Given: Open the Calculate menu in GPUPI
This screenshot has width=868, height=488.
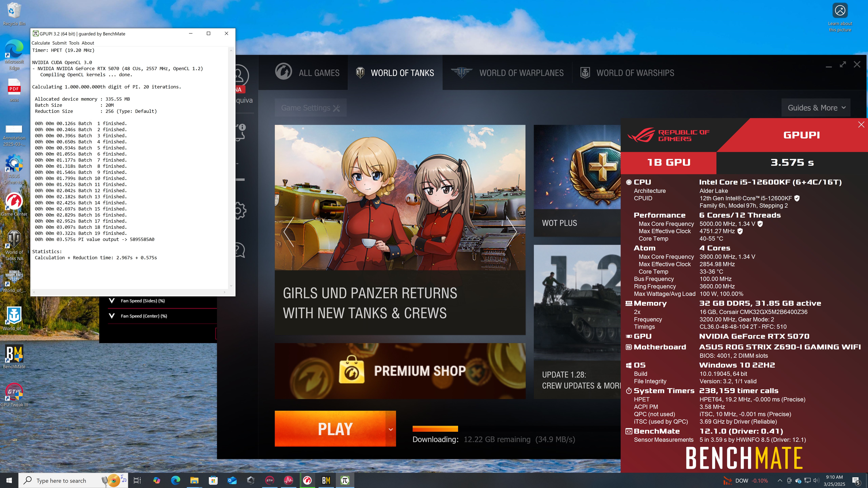Looking at the screenshot, I should (41, 43).
